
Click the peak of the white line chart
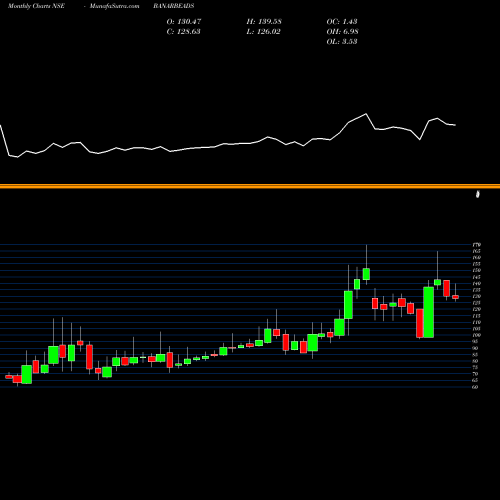366,114
